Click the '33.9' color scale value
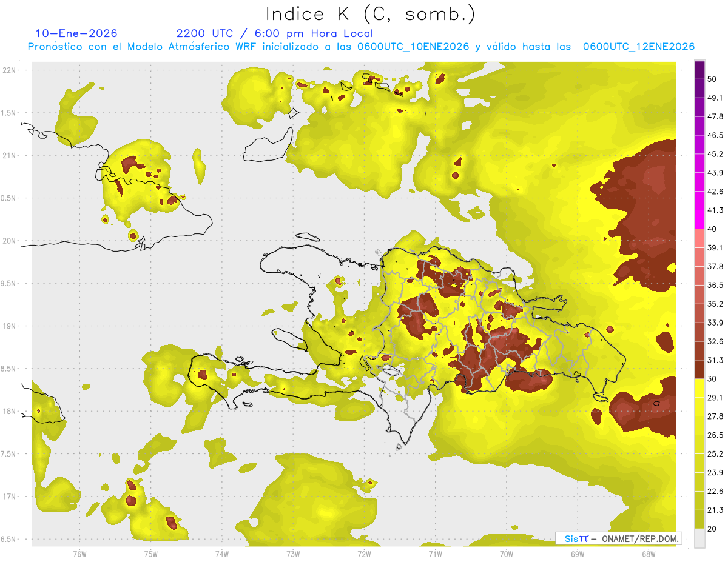The height and width of the screenshot is (562, 728). 715,323
